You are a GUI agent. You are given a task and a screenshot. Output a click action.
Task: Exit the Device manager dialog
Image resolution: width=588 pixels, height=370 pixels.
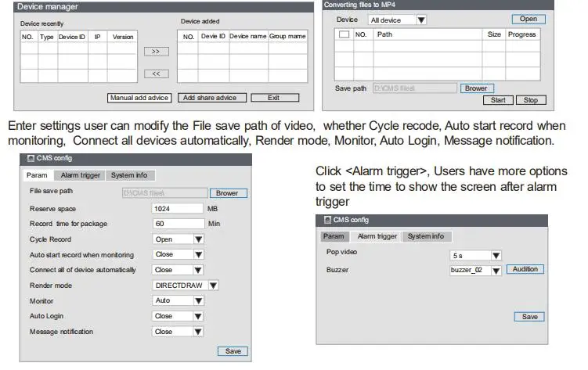pos(275,98)
